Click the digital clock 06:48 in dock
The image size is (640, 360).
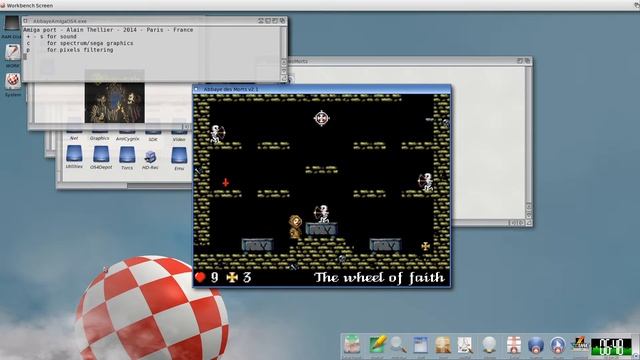[611, 347]
